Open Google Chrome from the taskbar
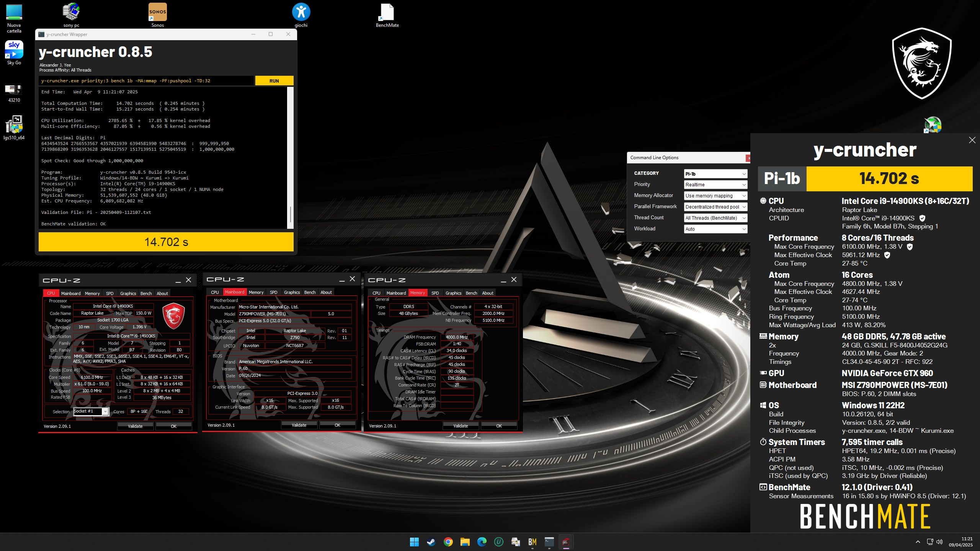Viewport: 980px width, 551px height. pyautogui.click(x=448, y=542)
